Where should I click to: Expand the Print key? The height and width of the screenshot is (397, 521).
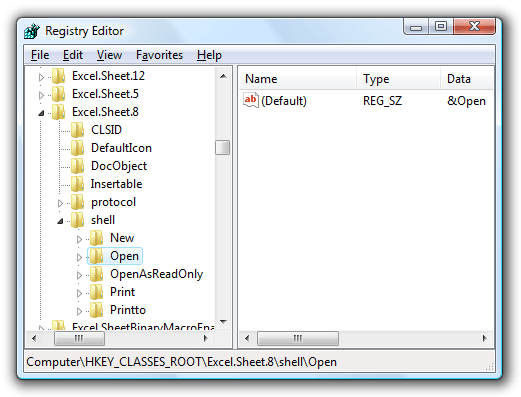[79, 293]
